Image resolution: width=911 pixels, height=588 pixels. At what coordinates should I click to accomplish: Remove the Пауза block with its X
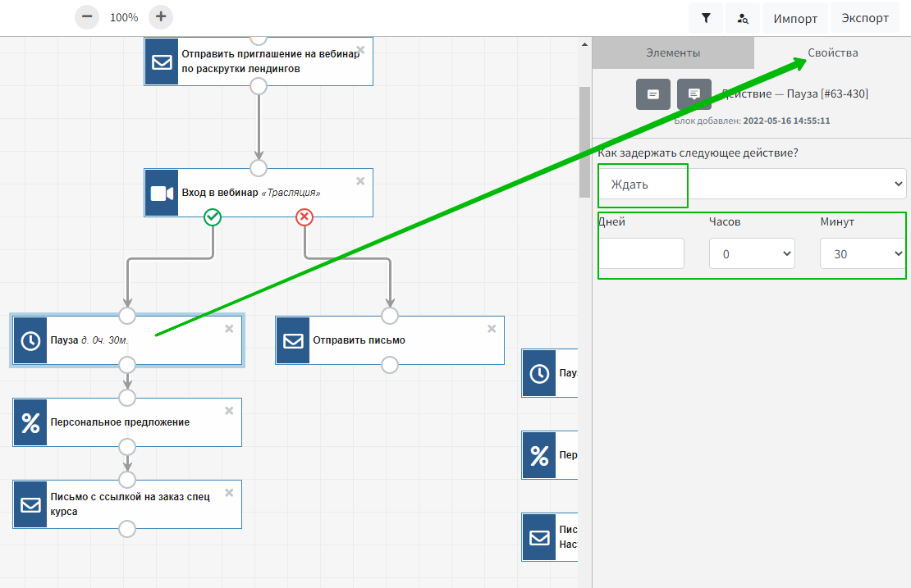(x=229, y=329)
